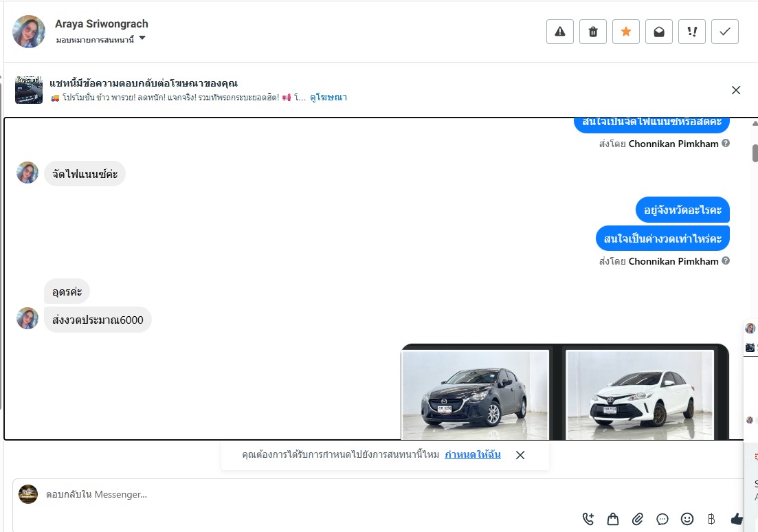Mark conversation as spam with warning icon
Screen dimensions: 758x532
pos(560,32)
